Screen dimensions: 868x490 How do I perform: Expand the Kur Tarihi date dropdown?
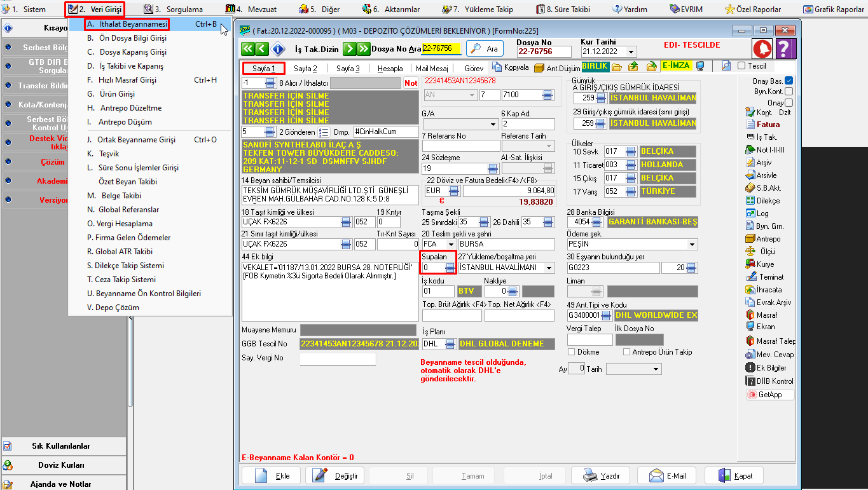pyautogui.click(x=631, y=52)
